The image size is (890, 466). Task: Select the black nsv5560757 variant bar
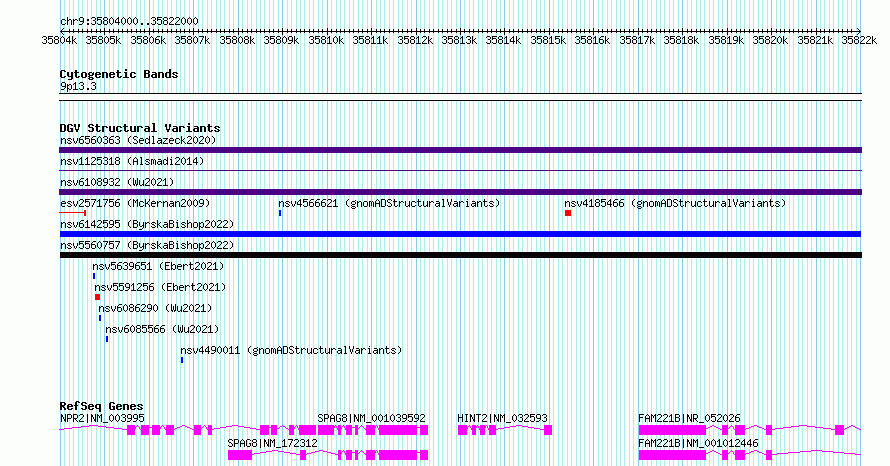point(460,255)
